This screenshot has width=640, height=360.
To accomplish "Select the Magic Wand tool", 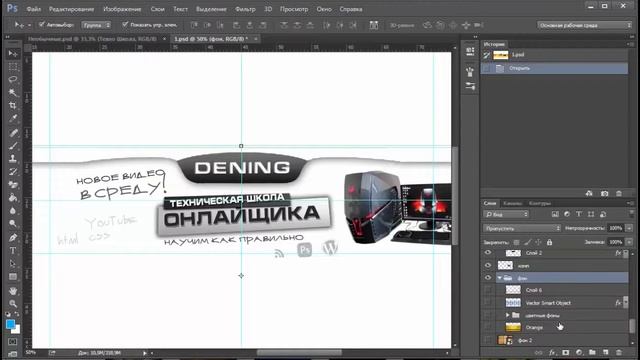I will (13, 93).
